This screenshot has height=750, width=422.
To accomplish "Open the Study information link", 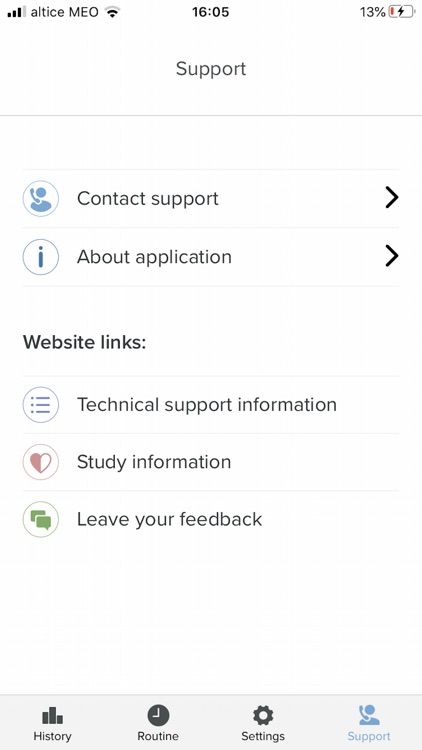I will pos(211,462).
